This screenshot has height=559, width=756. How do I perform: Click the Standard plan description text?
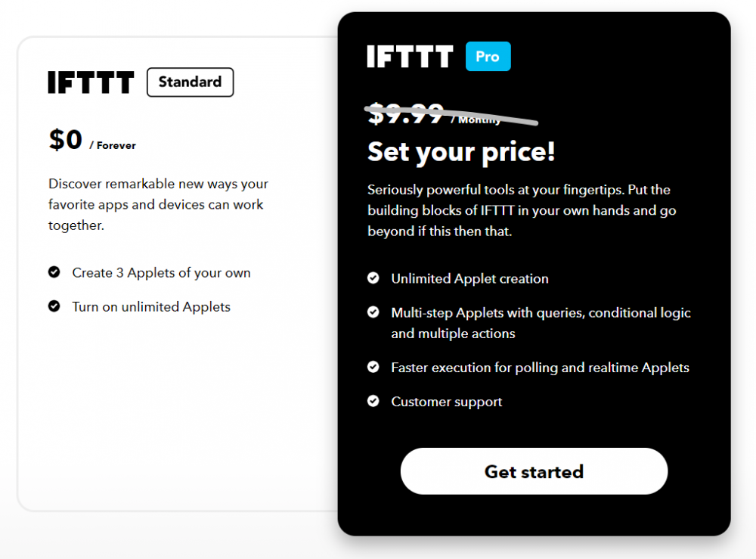(x=157, y=204)
